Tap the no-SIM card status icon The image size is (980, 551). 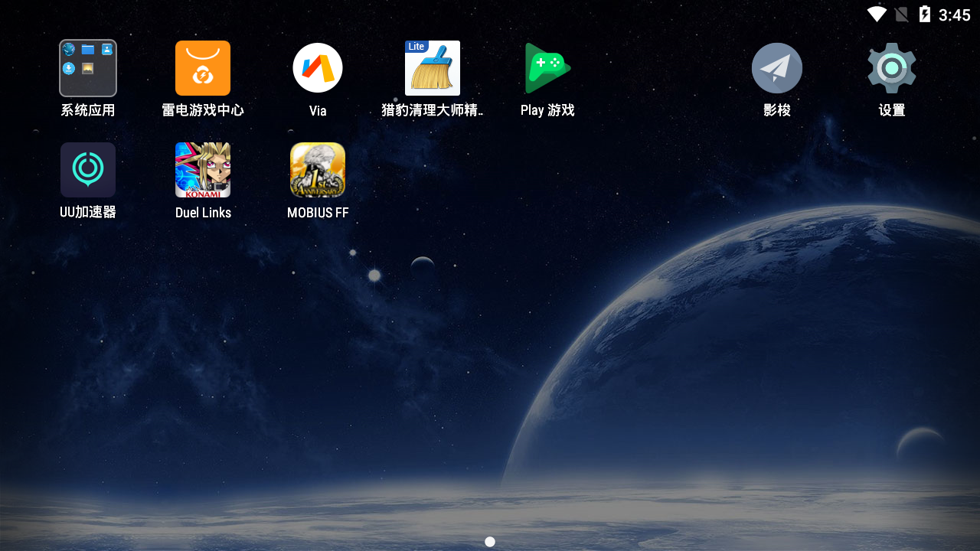[902, 15]
